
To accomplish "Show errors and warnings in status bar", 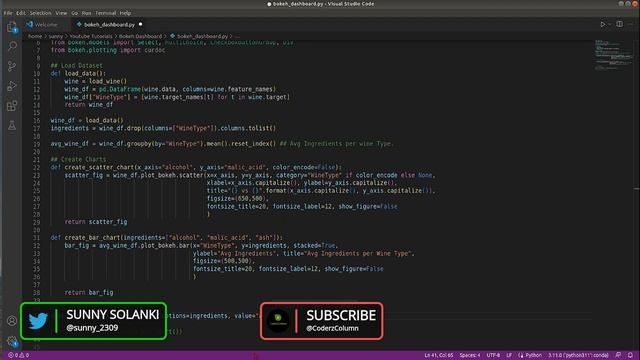I will tap(18, 356).
